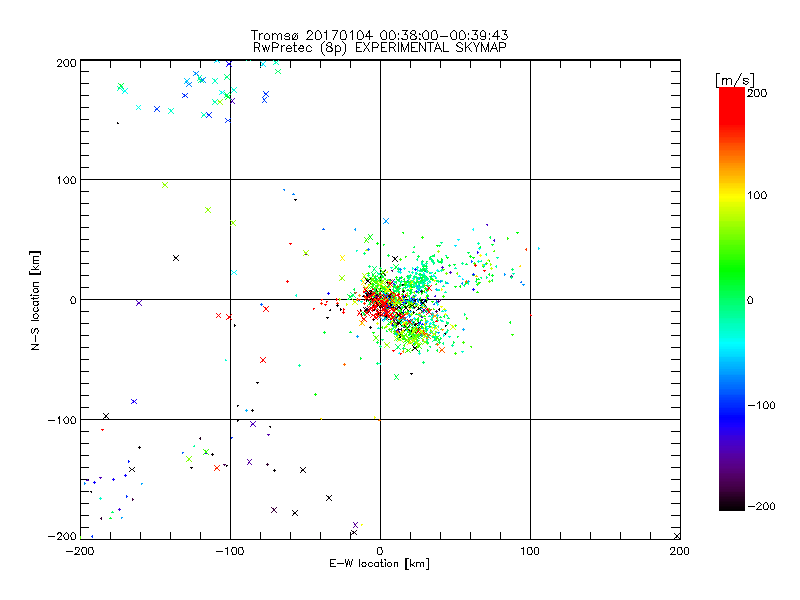
Task: Click the 'E-W location [km]' axis label
Action: (379, 564)
